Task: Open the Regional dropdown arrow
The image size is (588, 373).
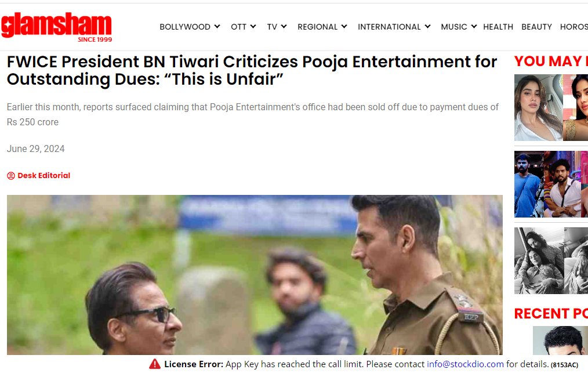Action: pyautogui.click(x=344, y=27)
